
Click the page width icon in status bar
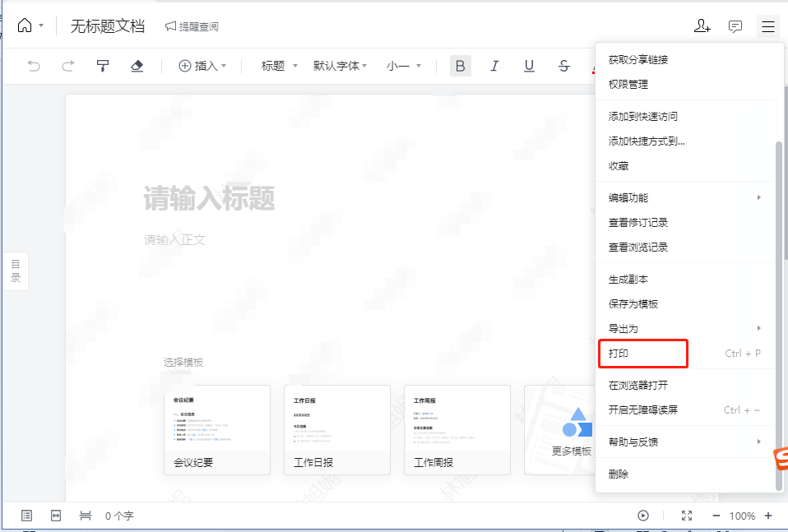coord(56,516)
